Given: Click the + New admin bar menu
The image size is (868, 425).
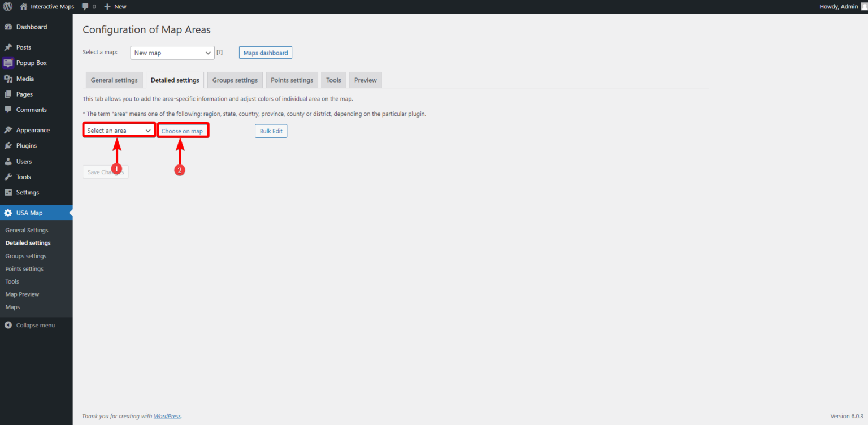Looking at the screenshot, I should point(115,7).
